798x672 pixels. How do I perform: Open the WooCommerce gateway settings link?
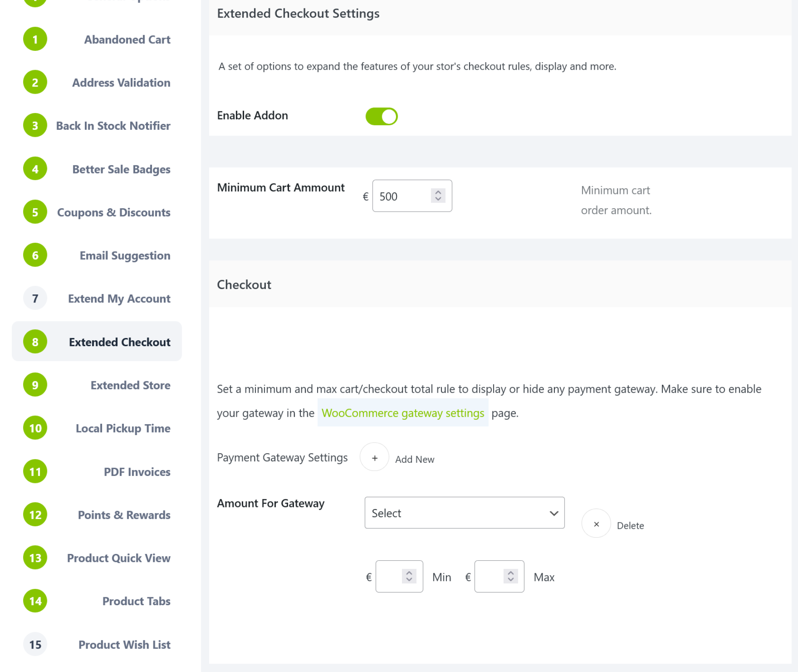pyautogui.click(x=403, y=413)
